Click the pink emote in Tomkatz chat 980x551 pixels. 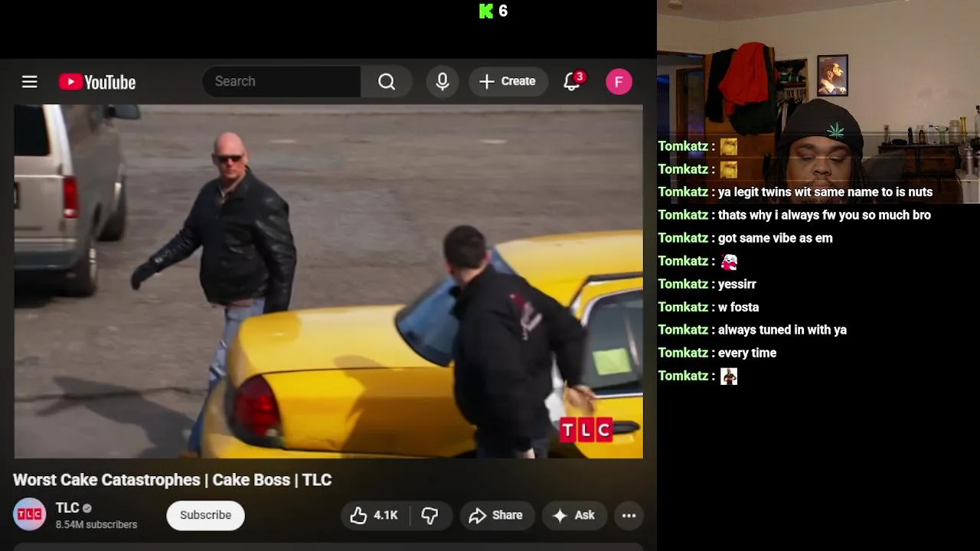click(729, 261)
